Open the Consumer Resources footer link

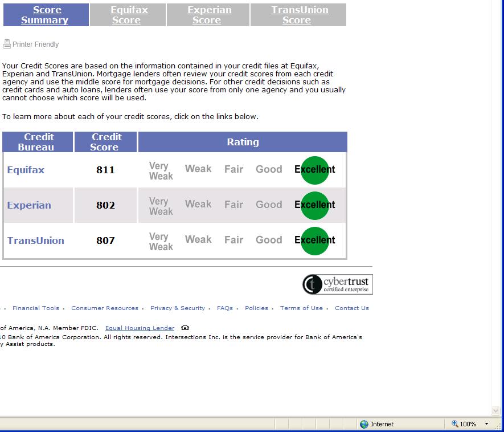coord(105,308)
